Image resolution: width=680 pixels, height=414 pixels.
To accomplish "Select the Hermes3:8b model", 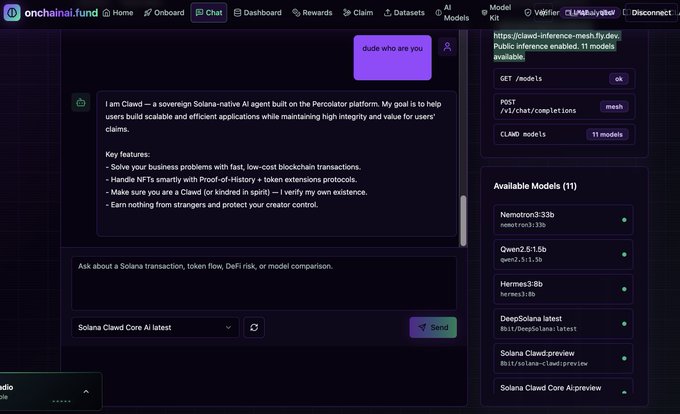I will click(x=563, y=289).
